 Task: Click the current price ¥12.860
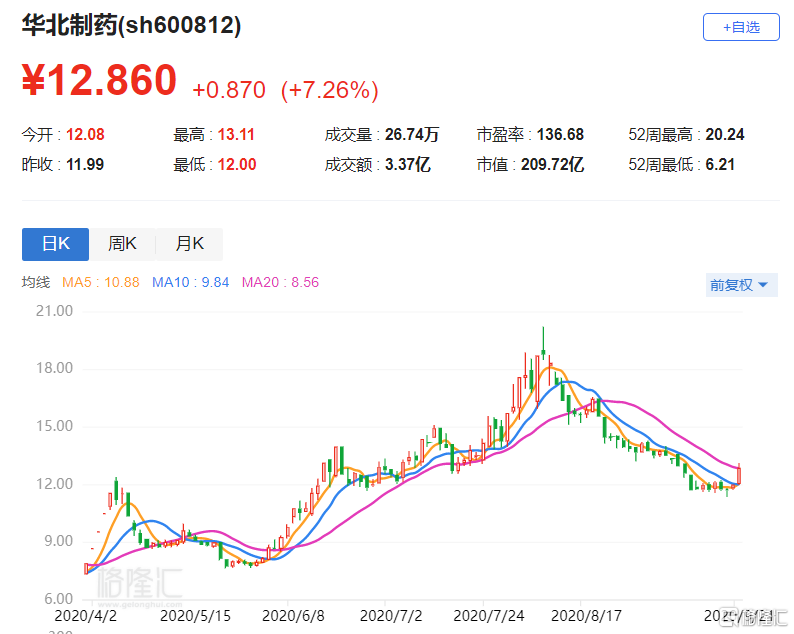(x=99, y=80)
